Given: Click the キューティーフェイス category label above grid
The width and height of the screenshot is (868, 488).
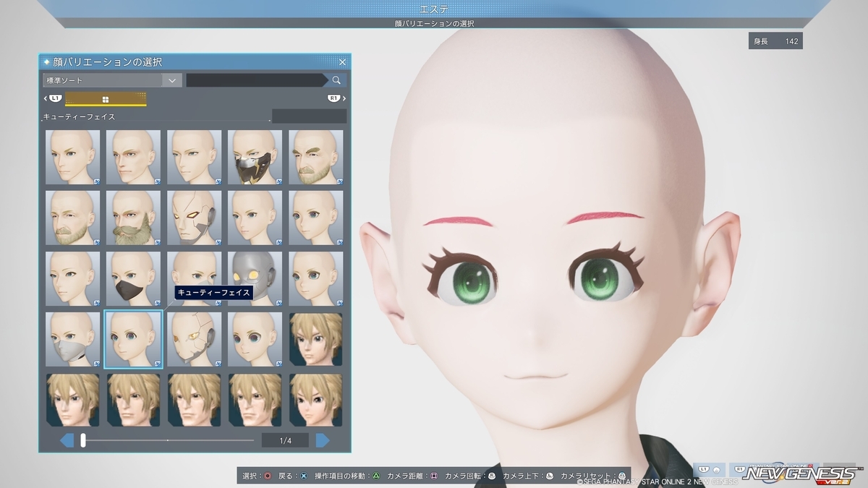Looking at the screenshot, I should pyautogui.click(x=80, y=116).
